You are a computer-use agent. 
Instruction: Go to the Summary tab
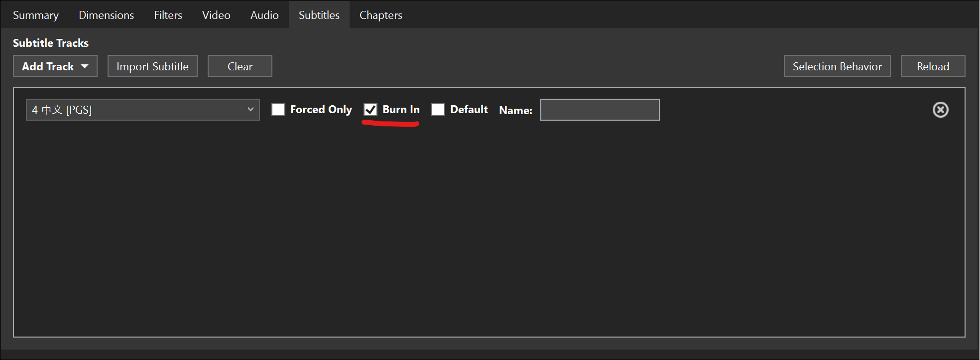pyautogui.click(x=35, y=14)
